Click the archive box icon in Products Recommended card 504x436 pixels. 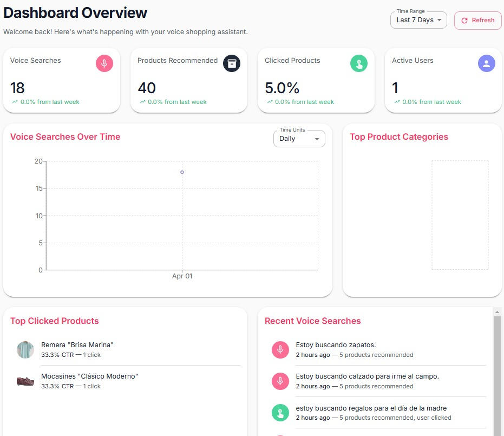click(232, 63)
